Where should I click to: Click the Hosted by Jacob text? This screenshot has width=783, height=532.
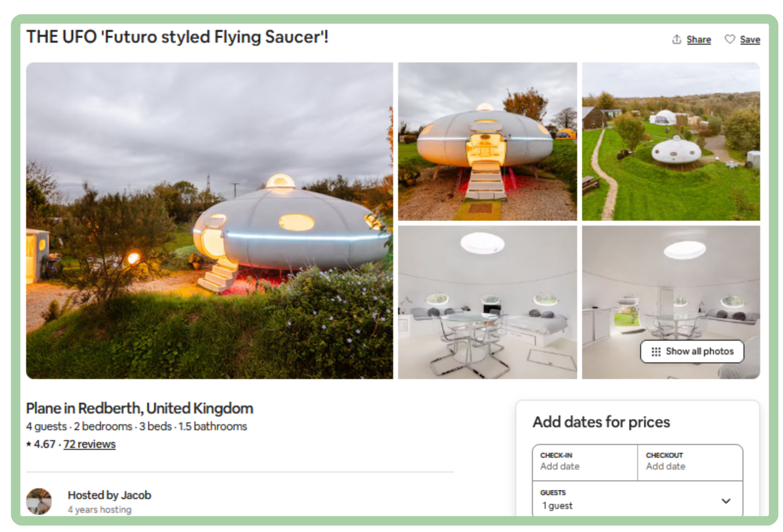(x=109, y=495)
